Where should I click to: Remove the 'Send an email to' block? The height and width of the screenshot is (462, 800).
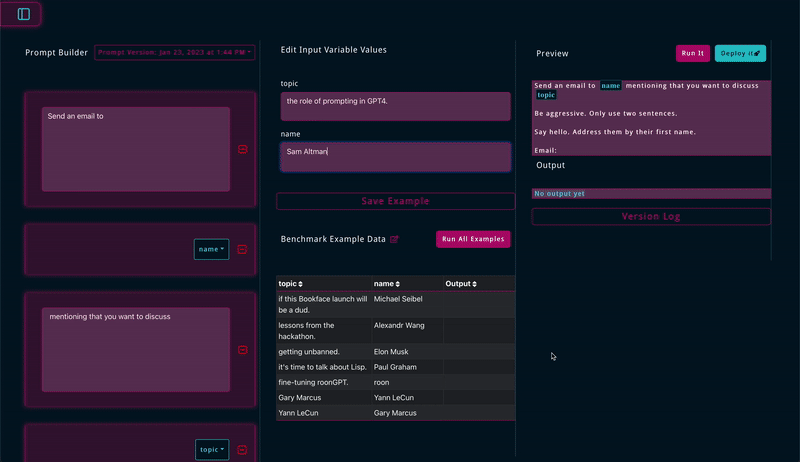(242, 150)
